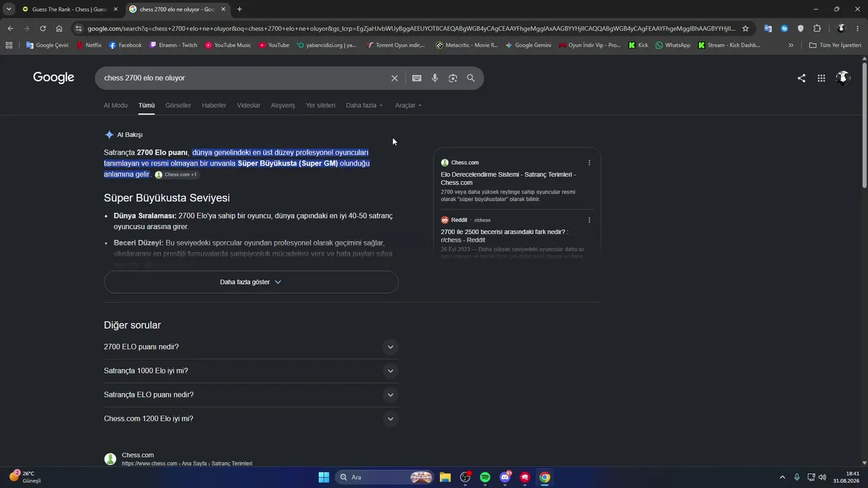Open the Google Gemini bookmark

[528, 45]
